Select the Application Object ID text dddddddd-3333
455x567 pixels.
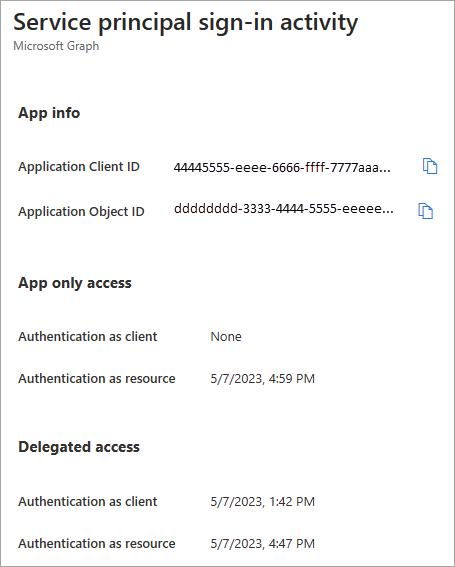tap(284, 209)
